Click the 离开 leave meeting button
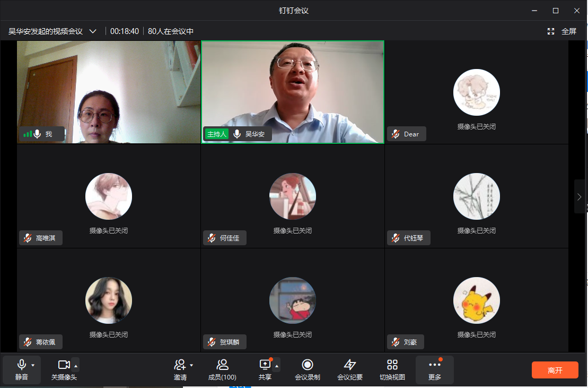This screenshot has width=588, height=388. point(555,370)
